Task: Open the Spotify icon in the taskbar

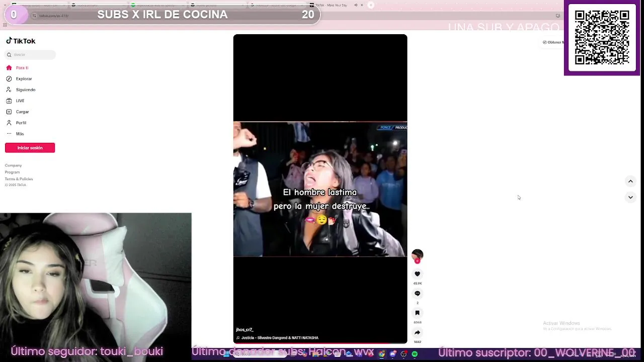Action: (415, 354)
